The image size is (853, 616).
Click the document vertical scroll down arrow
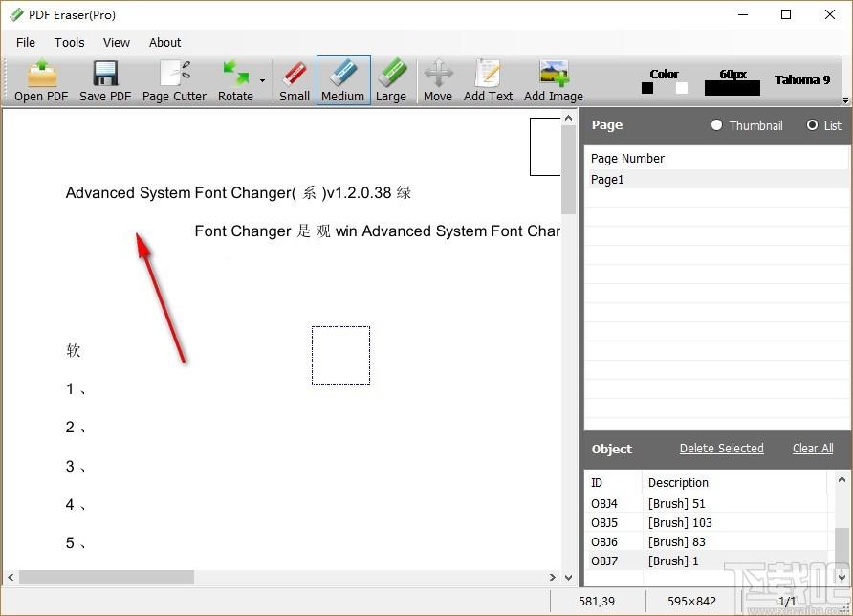point(568,578)
